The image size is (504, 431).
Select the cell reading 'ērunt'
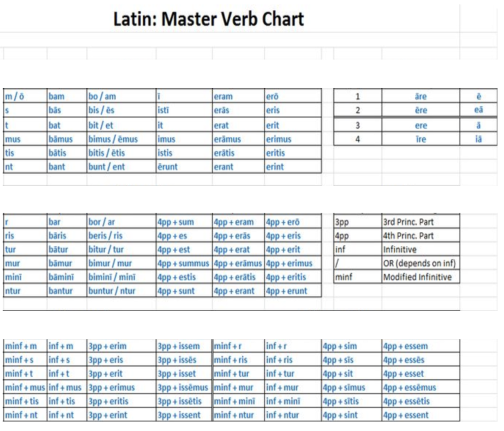184,166
